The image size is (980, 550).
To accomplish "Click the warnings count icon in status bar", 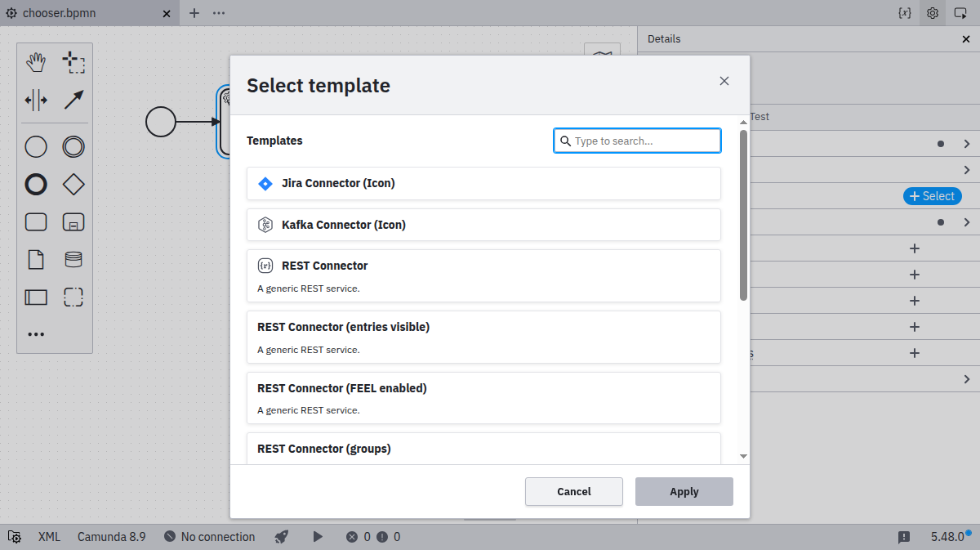I will [x=389, y=537].
